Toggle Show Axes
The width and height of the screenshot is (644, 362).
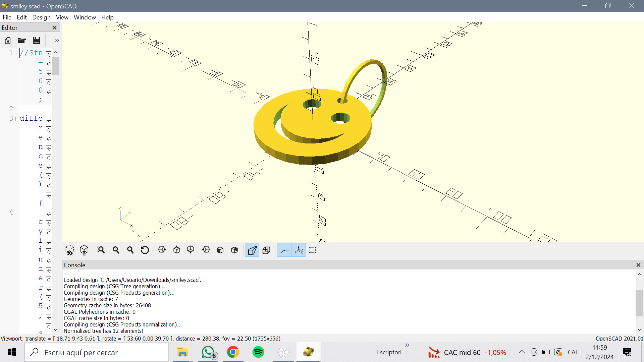(284, 250)
